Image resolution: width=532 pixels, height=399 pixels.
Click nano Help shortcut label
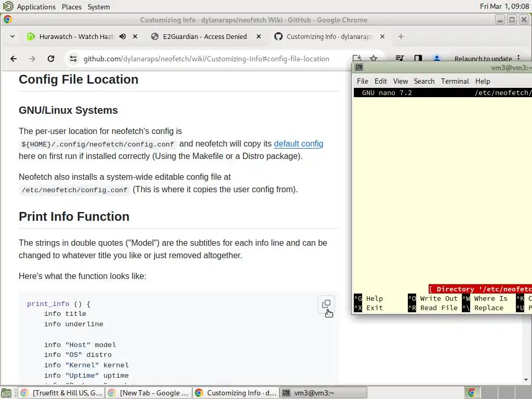[x=374, y=299]
